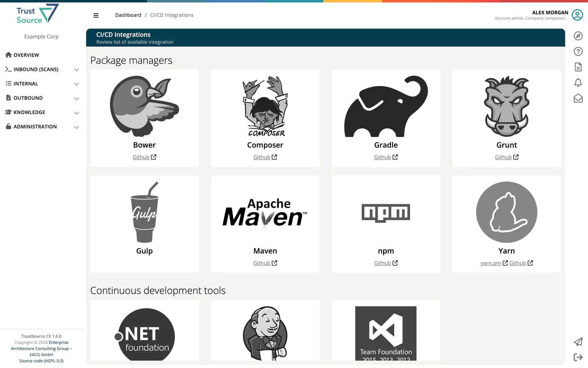Click the Bower bird logo
This screenshot has height=368, width=588.
[144, 106]
